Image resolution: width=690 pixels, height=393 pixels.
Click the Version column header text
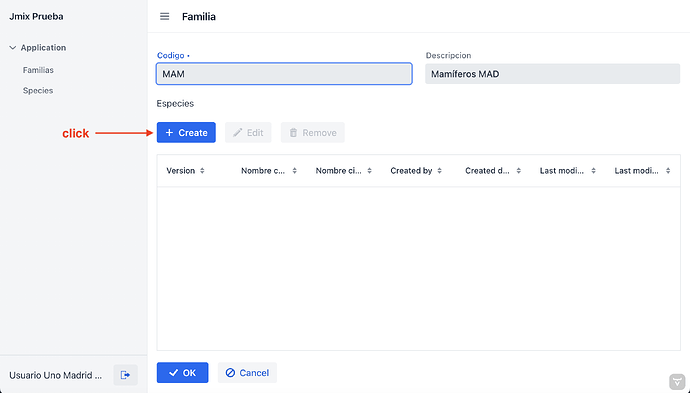coord(180,171)
